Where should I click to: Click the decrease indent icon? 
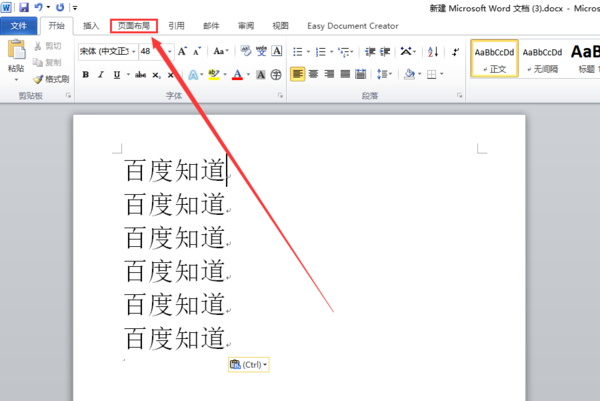[x=370, y=52]
